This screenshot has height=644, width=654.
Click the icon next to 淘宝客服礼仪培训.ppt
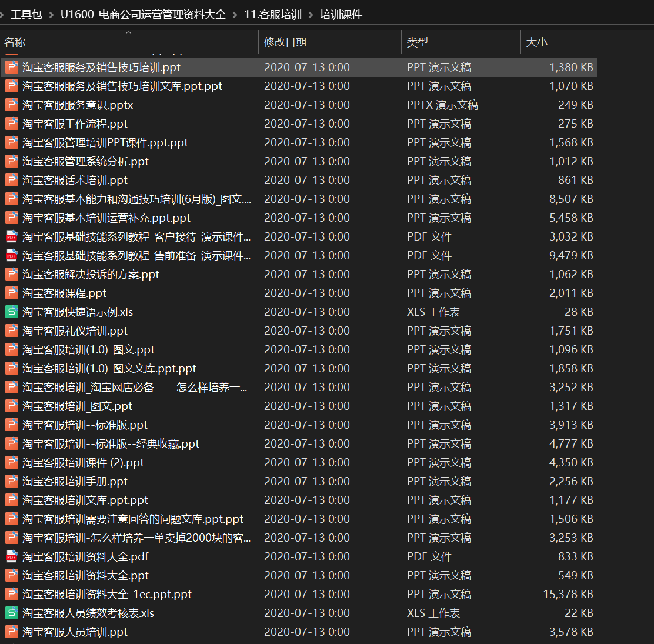pyautogui.click(x=12, y=331)
